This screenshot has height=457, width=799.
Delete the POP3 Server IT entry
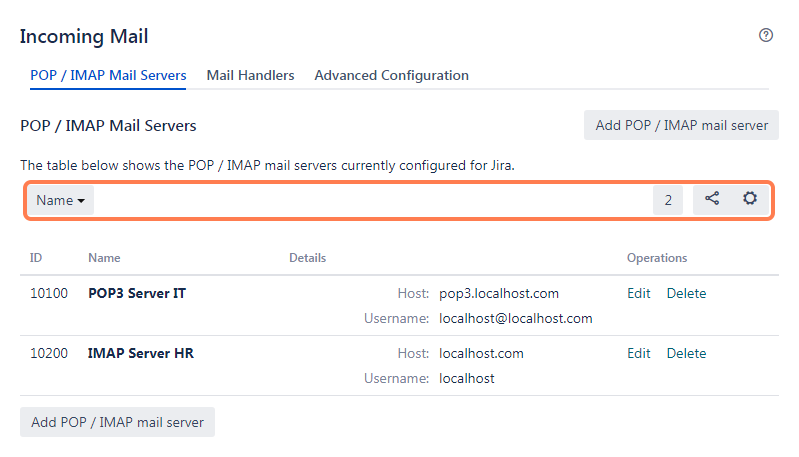coord(686,293)
